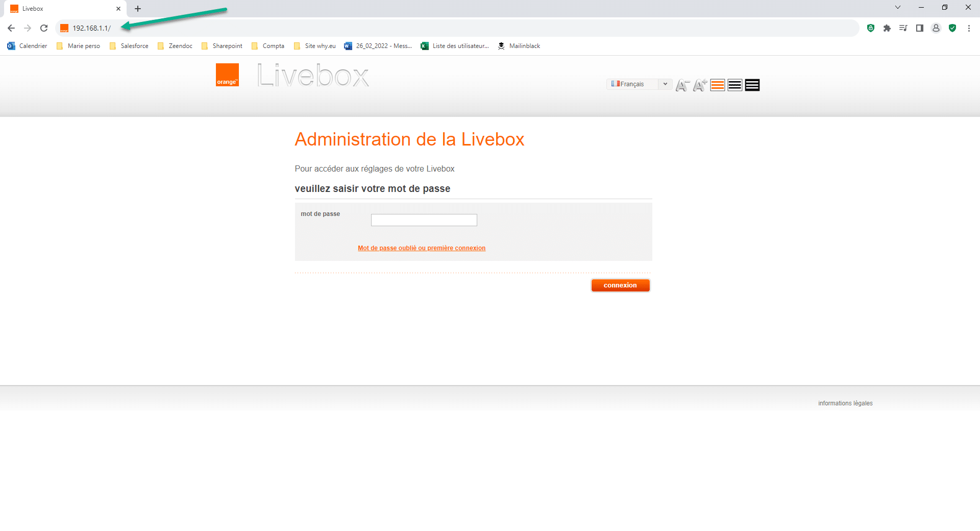
Task: Focus the mot de passe field
Action: (424, 220)
